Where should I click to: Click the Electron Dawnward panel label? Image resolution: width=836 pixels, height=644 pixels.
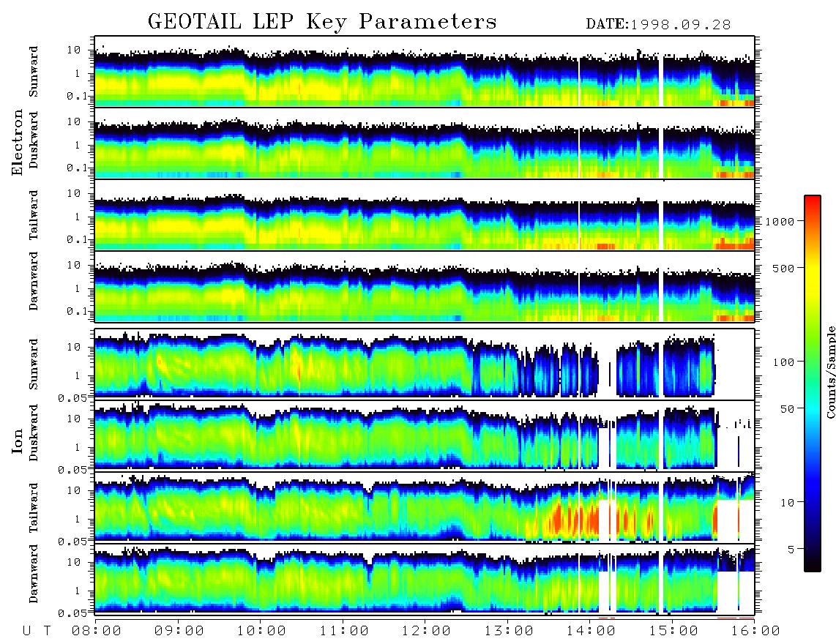[x=34, y=281]
